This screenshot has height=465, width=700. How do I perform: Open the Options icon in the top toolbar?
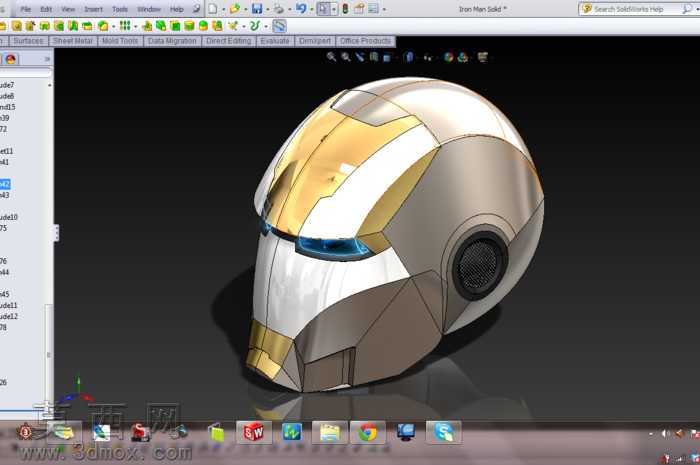(373, 8)
